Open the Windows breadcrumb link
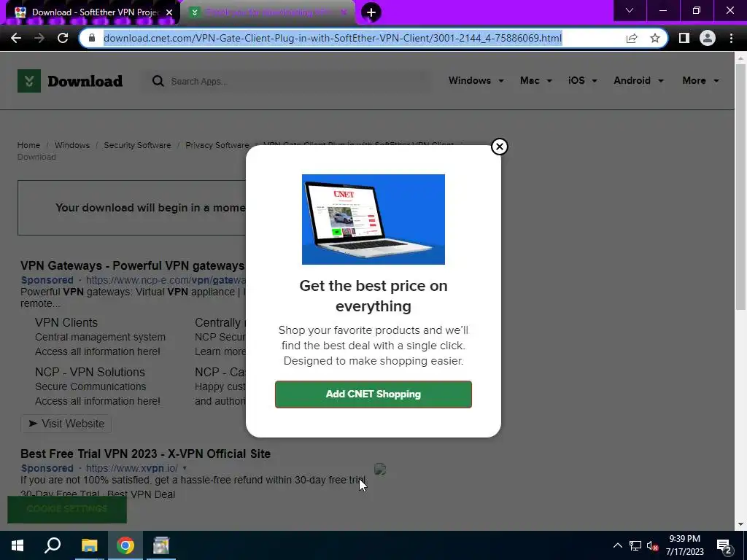The image size is (747, 560). 72,145
